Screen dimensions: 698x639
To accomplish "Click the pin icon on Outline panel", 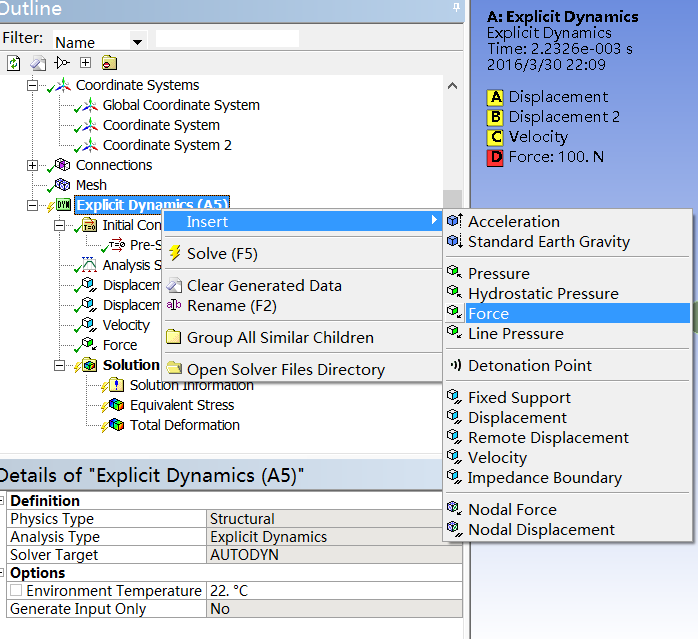I will 457,8.
